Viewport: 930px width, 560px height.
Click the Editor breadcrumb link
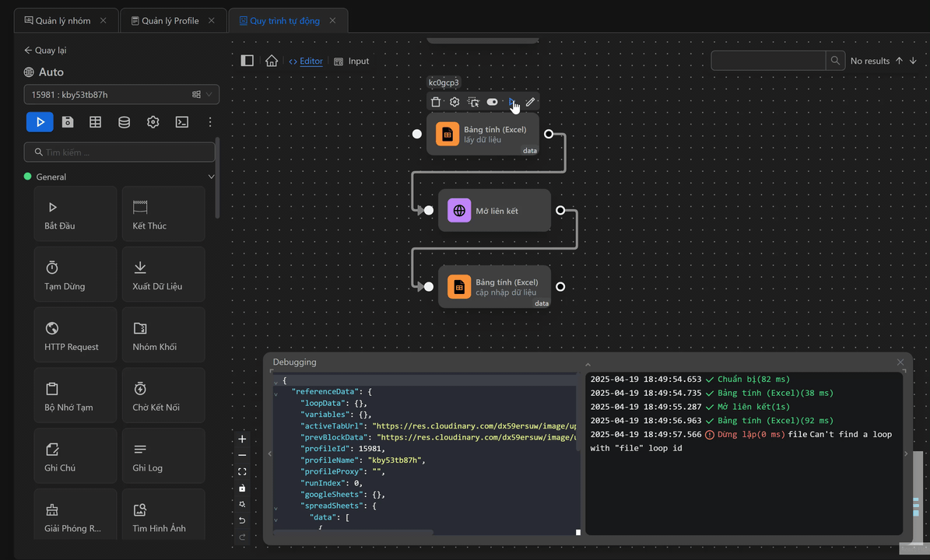[311, 61]
